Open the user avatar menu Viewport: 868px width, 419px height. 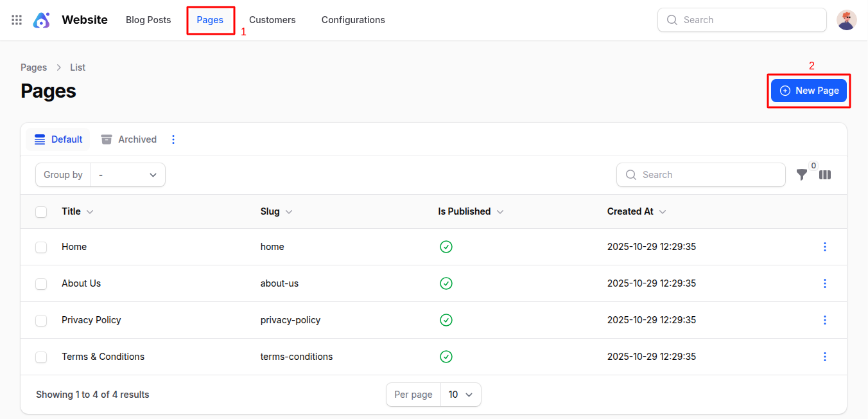[846, 20]
